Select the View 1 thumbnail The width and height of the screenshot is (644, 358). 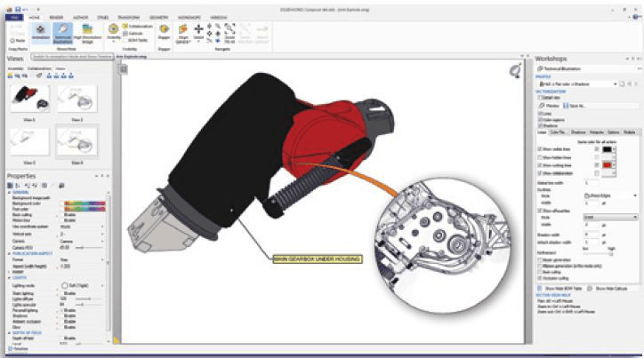pos(29,99)
